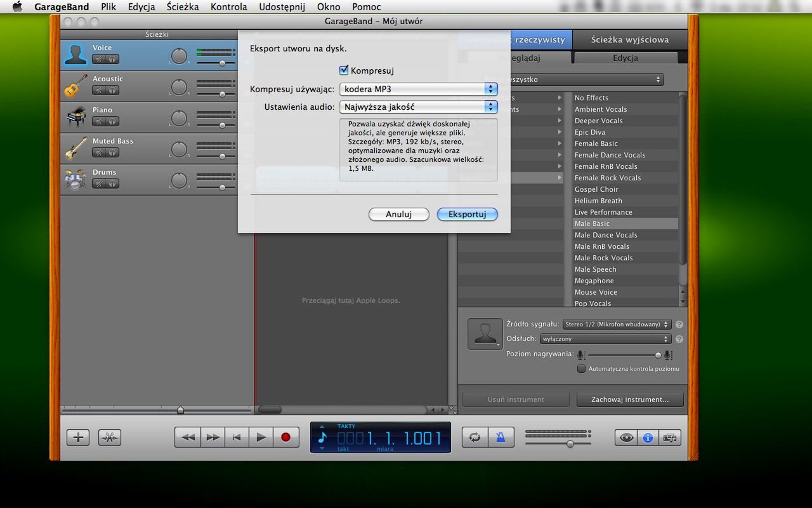The image size is (812, 508).
Task: Open the Plik menu
Action: click(x=108, y=7)
